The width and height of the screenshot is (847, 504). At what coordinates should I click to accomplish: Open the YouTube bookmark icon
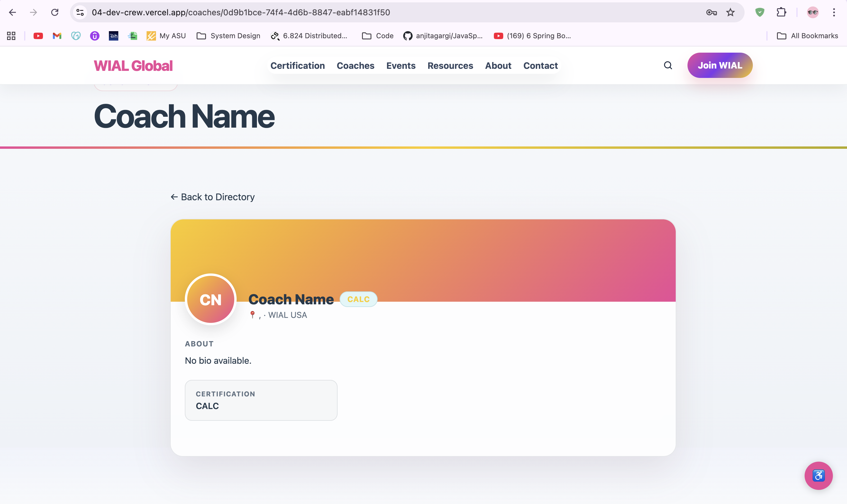38,36
